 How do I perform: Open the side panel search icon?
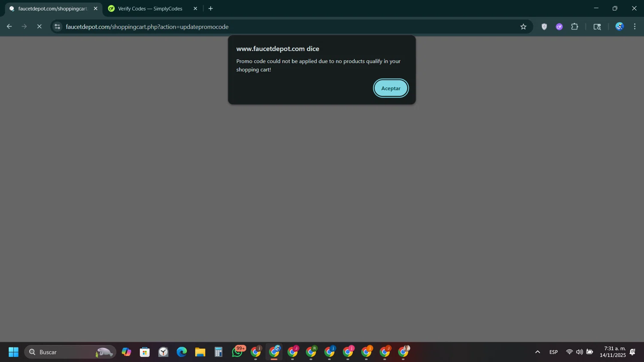coord(597,27)
